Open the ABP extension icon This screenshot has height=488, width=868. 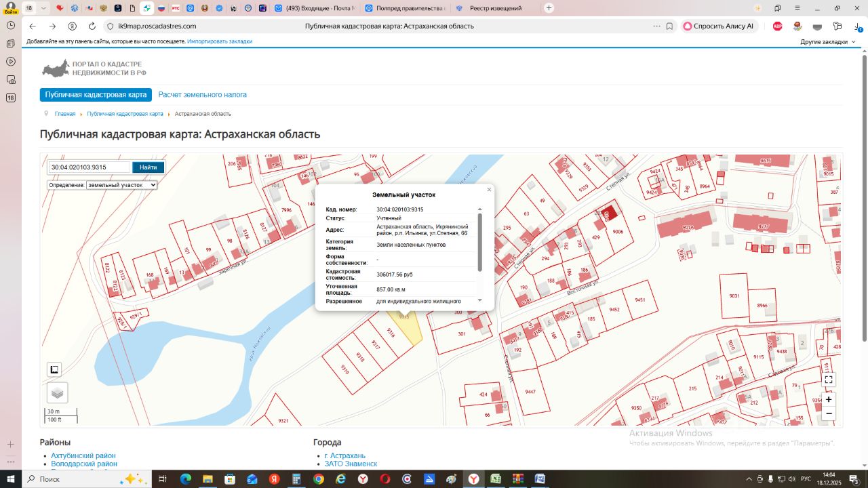coord(778,26)
